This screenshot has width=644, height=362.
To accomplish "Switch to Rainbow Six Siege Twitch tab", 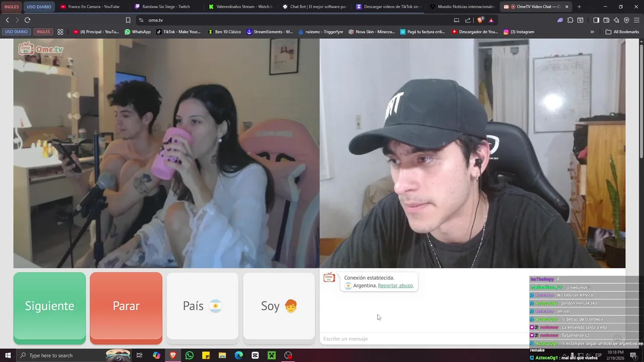I will pos(166,7).
